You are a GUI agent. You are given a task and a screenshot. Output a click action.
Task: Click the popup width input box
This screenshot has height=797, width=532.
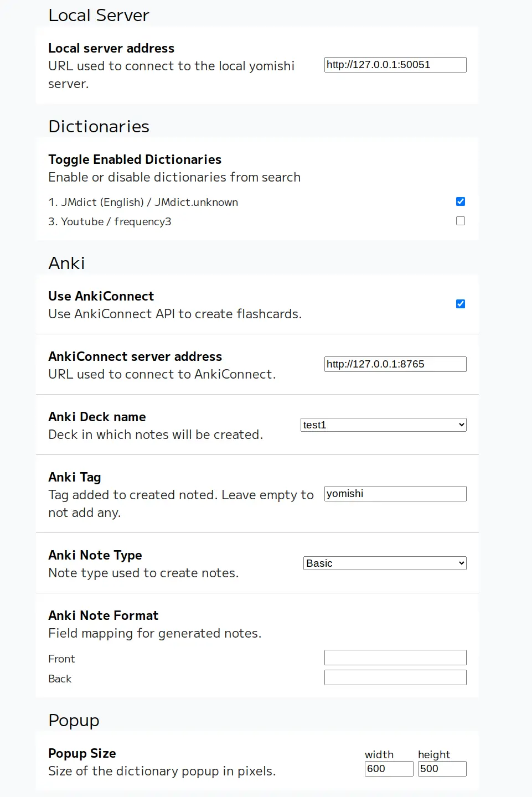389,769
